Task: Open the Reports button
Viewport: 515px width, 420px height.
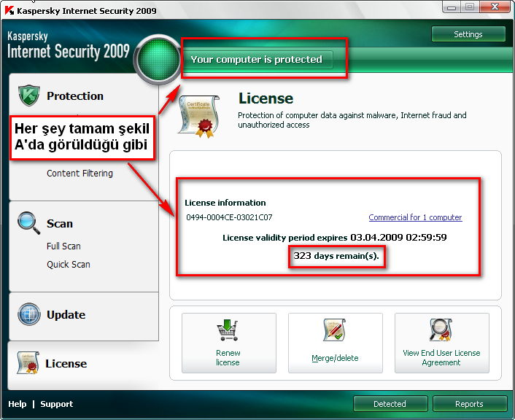Action: click(470, 403)
